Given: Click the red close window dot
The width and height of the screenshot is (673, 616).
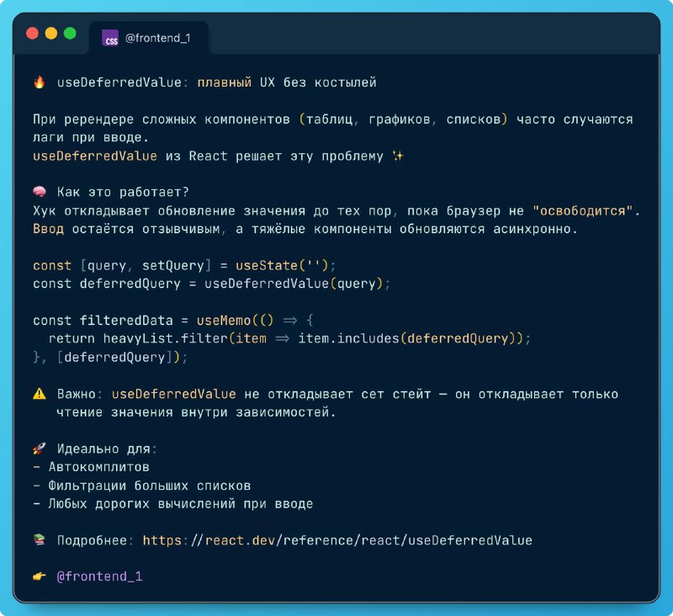Looking at the screenshot, I should point(32,33).
